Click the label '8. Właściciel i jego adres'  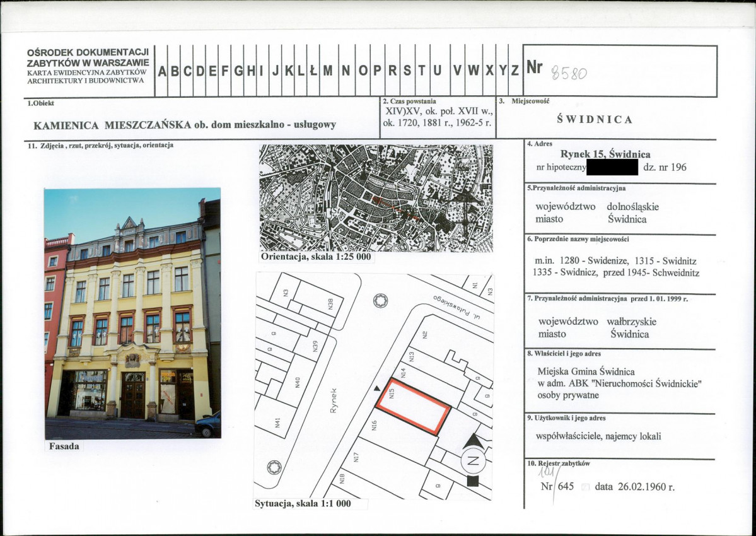(x=564, y=353)
